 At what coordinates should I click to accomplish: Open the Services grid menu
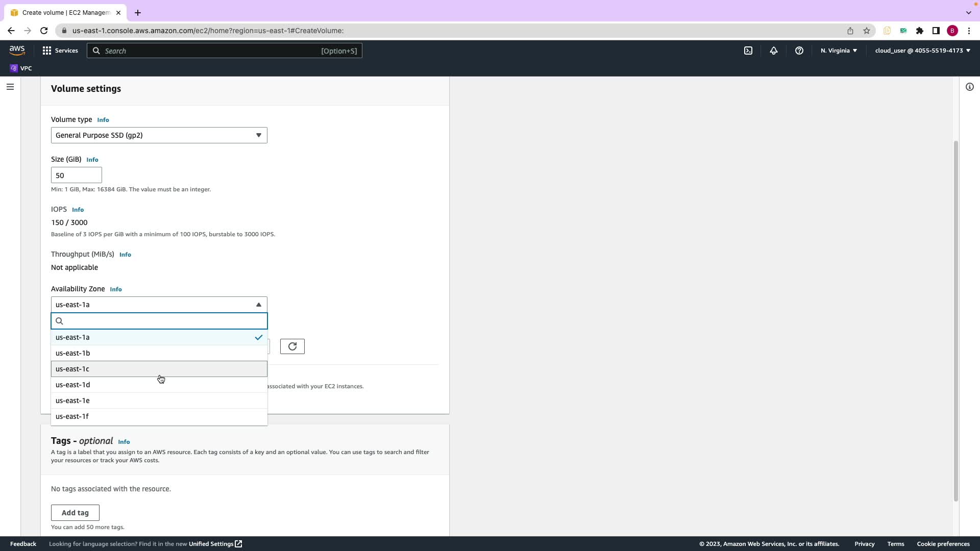pos(60,51)
